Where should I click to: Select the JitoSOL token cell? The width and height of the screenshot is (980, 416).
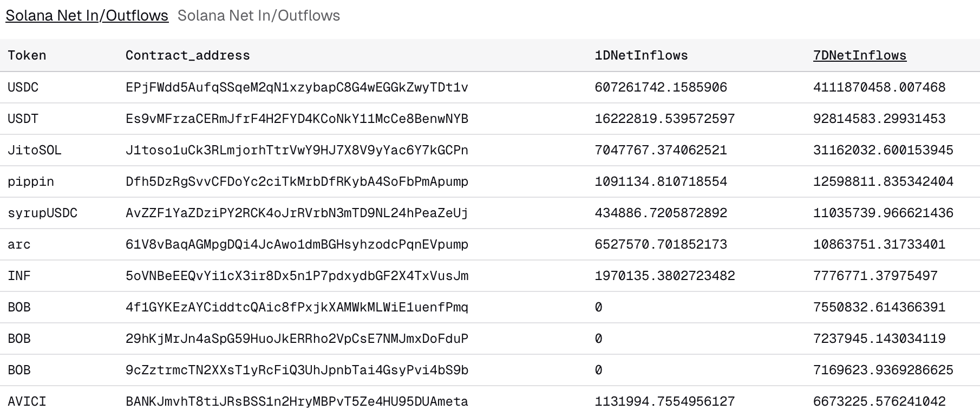pyautogui.click(x=35, y=150)
